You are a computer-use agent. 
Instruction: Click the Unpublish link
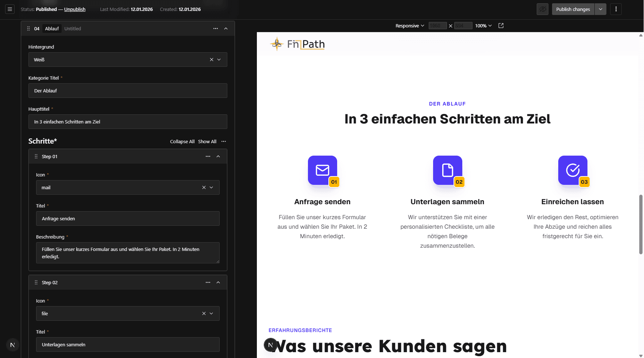(x=74, y=9)
